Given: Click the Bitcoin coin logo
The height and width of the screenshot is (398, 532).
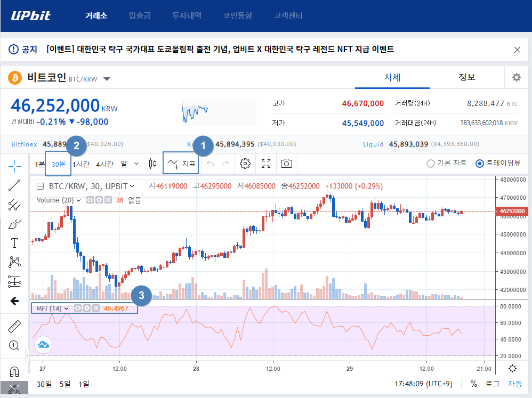Looking at the screenshot, I should (x=15, y=78).
